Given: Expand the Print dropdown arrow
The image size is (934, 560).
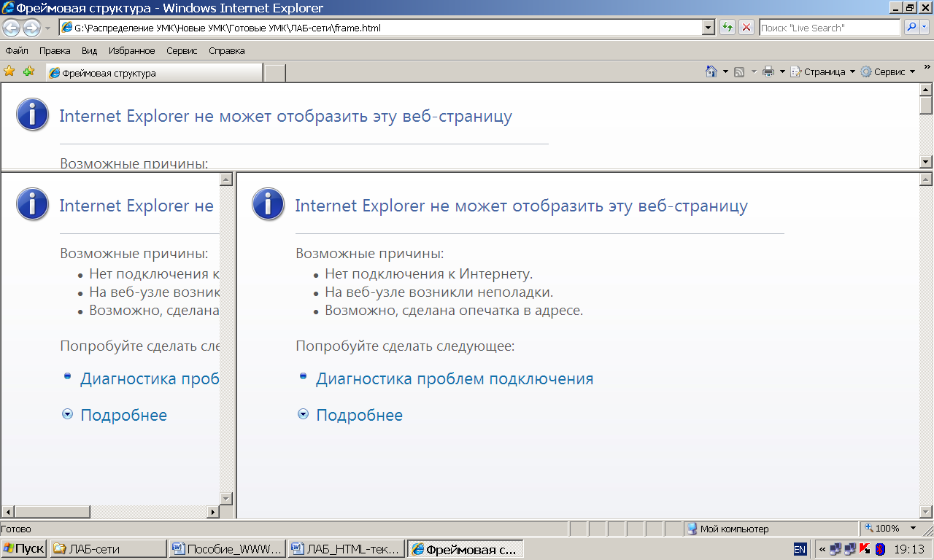Looking at the screenshot, I should (782, 71).
